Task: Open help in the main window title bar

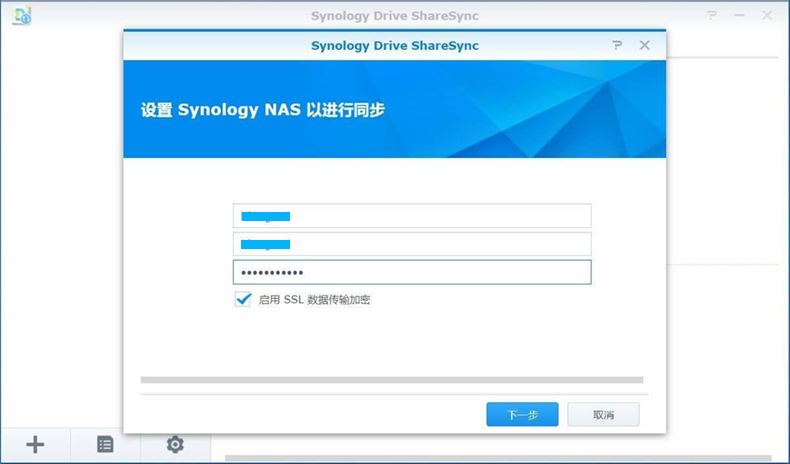Action: 712,16
